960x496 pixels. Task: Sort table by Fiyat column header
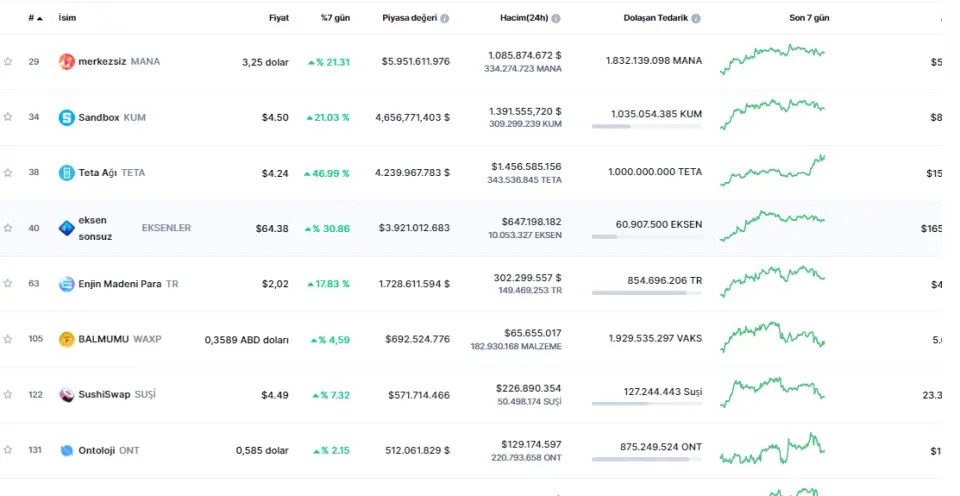point(278,18)
